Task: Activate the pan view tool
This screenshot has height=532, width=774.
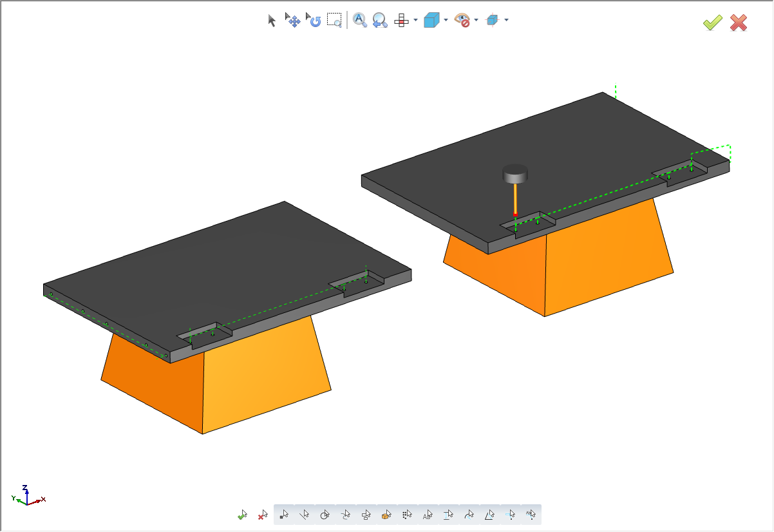Action: coord(293,21)
